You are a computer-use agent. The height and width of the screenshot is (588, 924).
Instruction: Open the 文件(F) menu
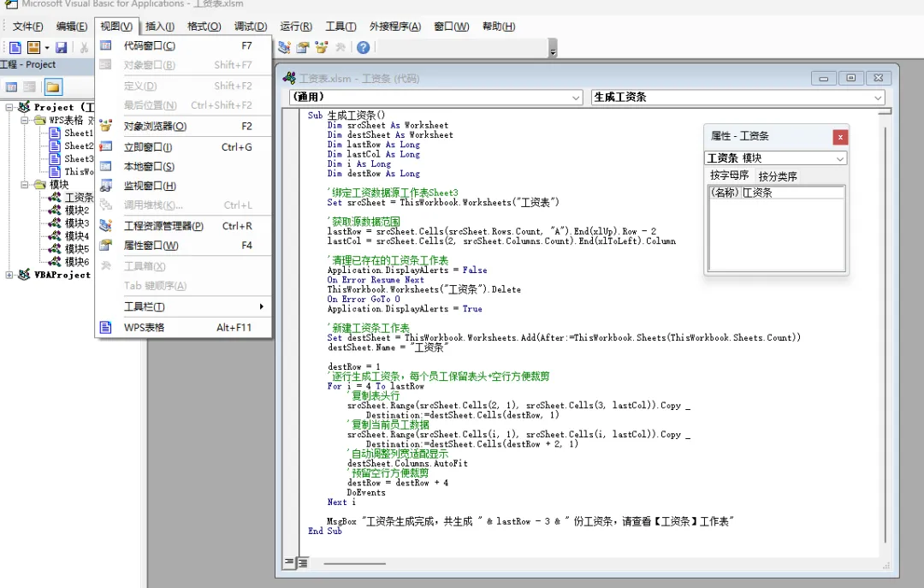pos(27,27)
